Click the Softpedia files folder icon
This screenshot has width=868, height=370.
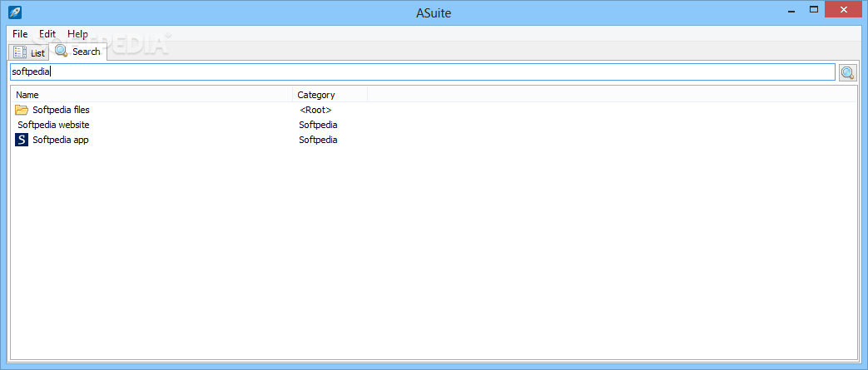point(22,110)
